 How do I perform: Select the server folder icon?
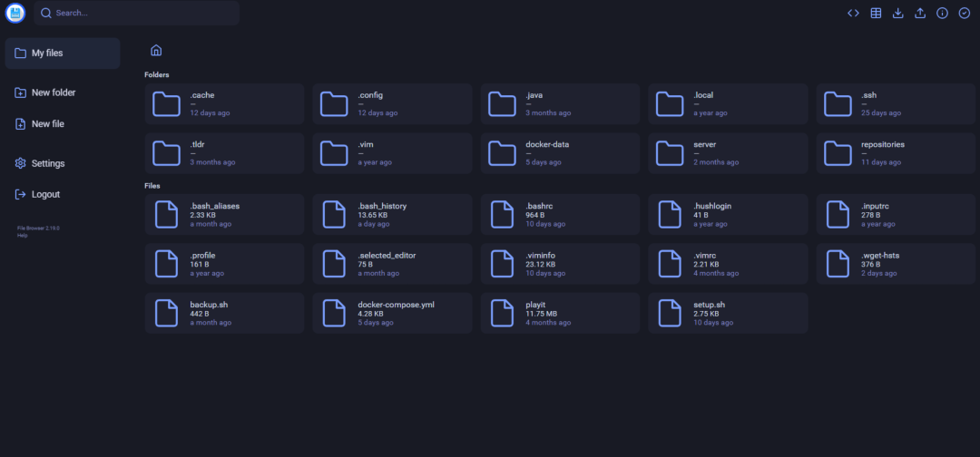[x=670, y=153]
